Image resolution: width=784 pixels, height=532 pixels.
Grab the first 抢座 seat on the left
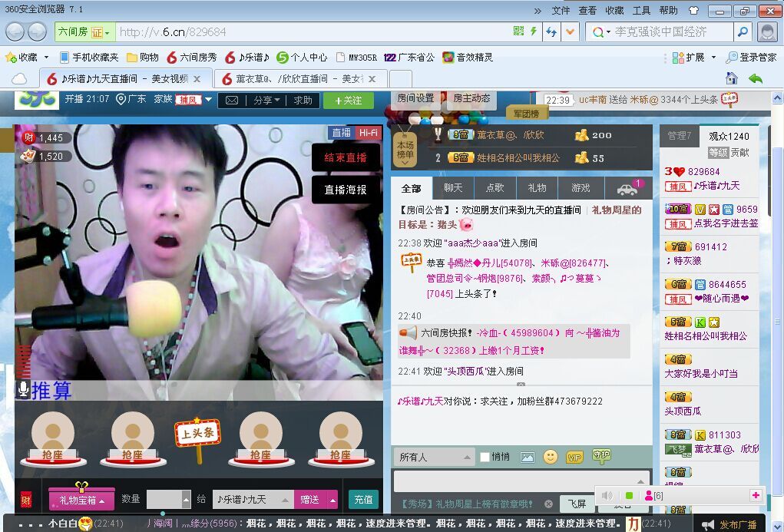pos(52,441)
